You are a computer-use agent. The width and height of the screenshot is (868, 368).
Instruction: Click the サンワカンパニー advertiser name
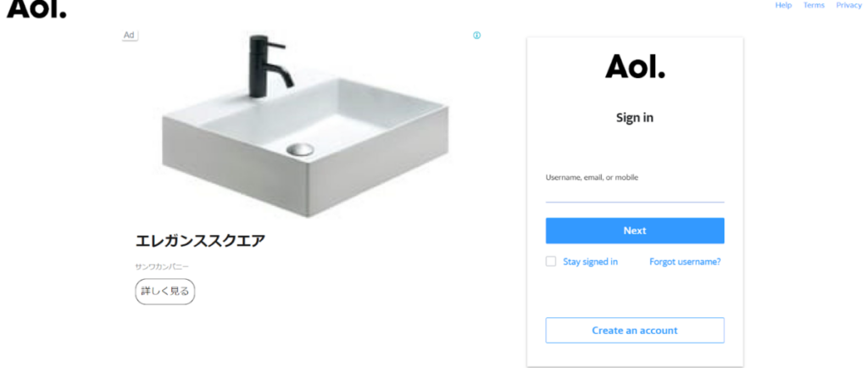click(162, 267)
